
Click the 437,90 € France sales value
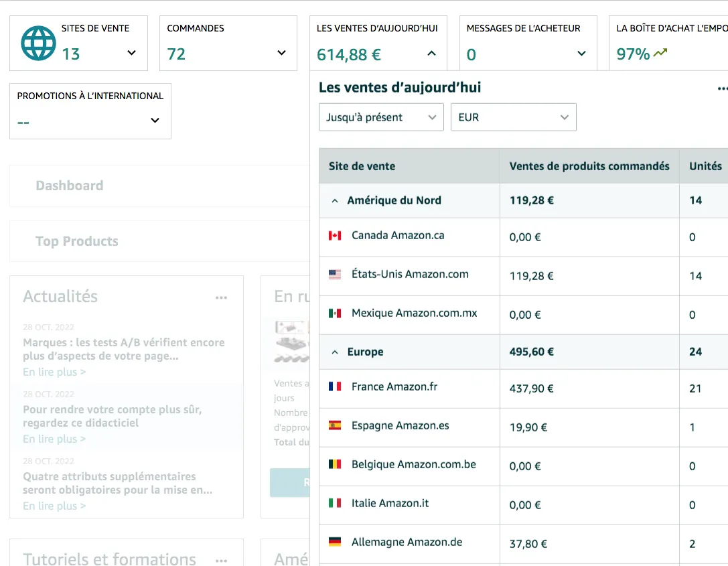click(531, 388)
